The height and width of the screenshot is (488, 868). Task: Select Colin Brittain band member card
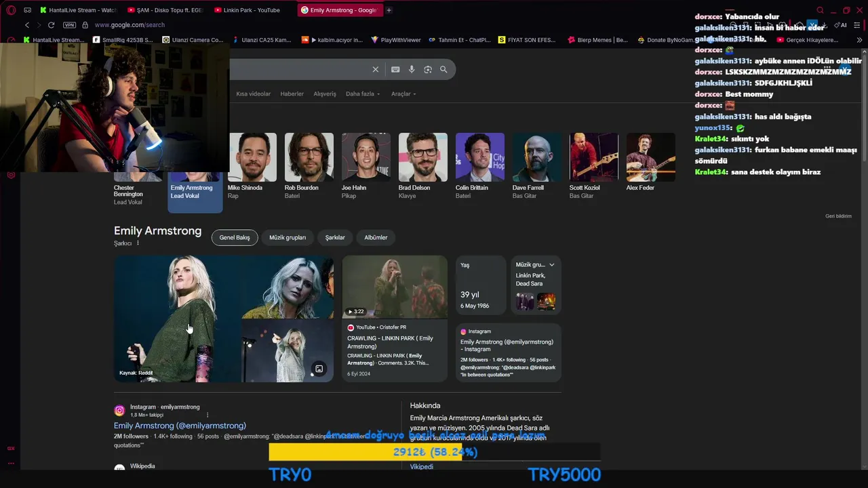480,166
